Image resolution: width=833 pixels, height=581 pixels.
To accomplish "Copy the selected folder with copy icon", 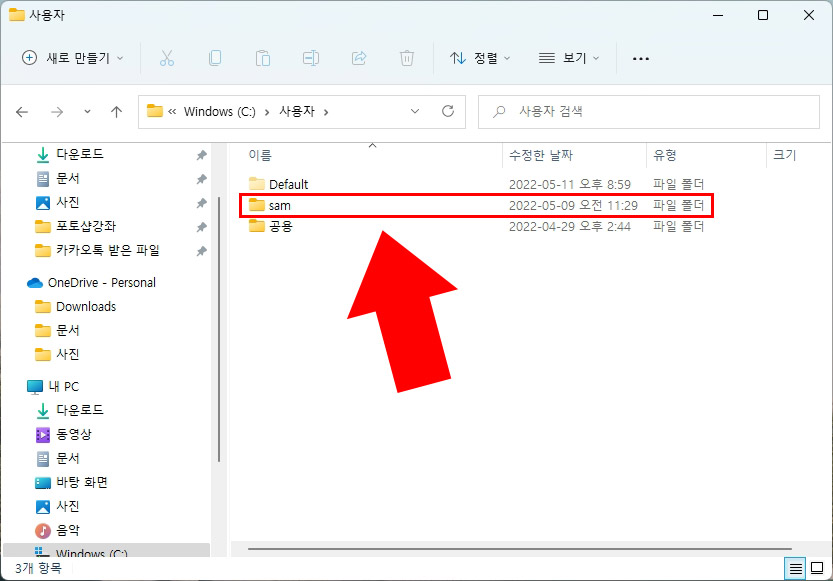I will point(215,58).
